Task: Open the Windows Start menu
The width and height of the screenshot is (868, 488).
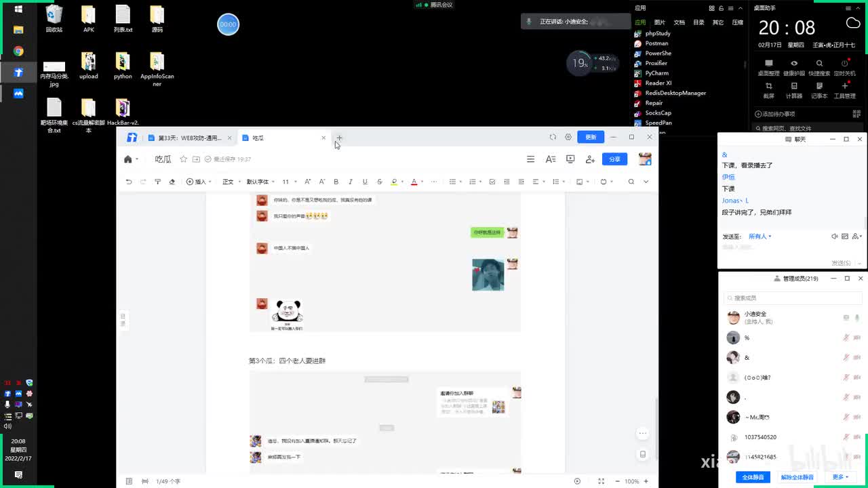Action: point(18,9)
